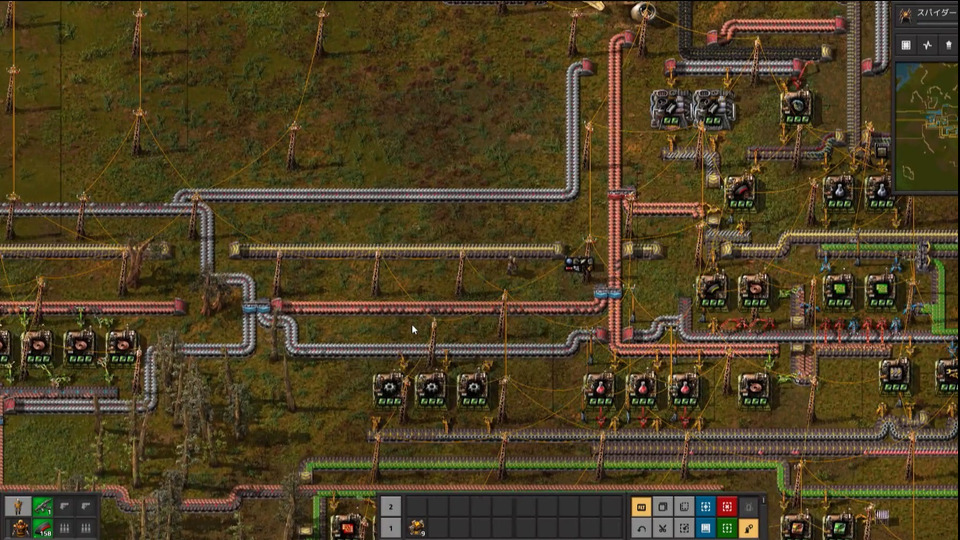The width and height of the screenshot is (960, 540).
Task: Click the Undo arrow shortcut
Action: pyautogui.click(x=641, y=528)
